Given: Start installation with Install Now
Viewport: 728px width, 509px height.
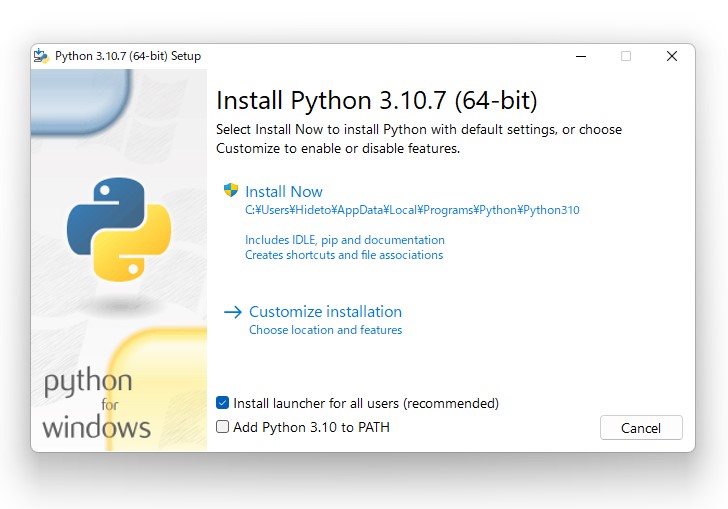Looking at the screenshot, I should coord(284,191).
